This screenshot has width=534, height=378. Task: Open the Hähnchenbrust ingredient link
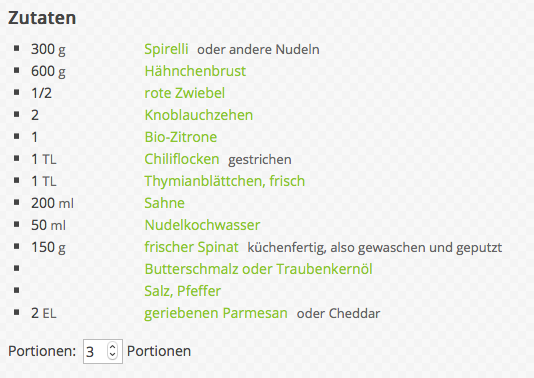point(195,71)
